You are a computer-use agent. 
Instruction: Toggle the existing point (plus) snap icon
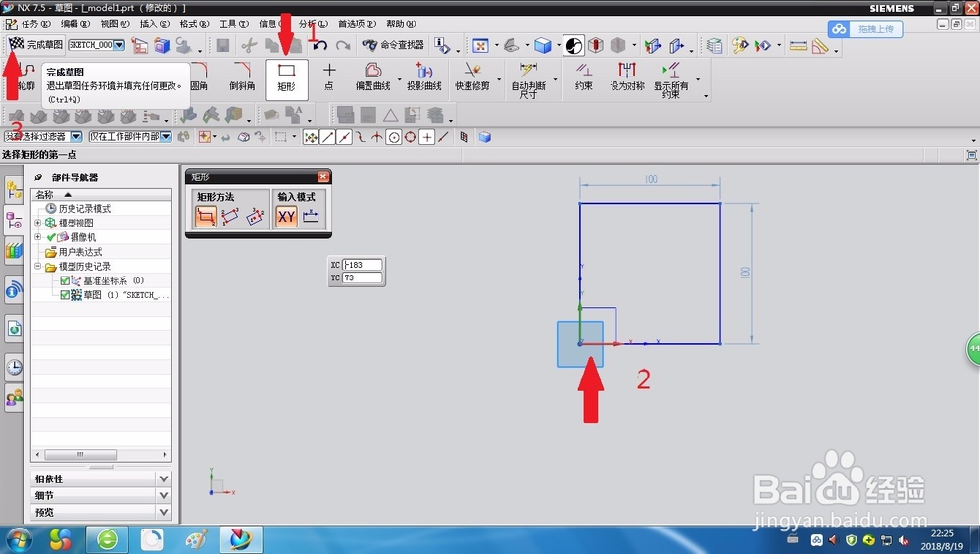pyautogui.click(x=427, y=137)
